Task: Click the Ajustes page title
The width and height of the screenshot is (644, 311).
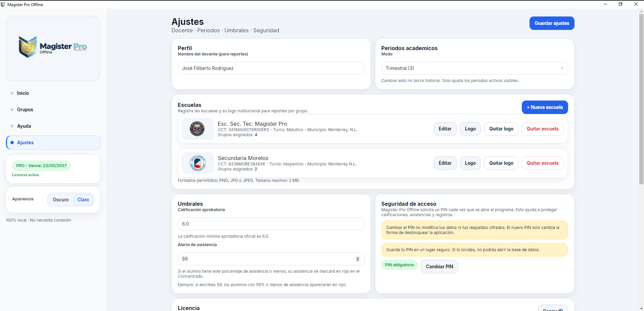Action: tap(188, 22)
